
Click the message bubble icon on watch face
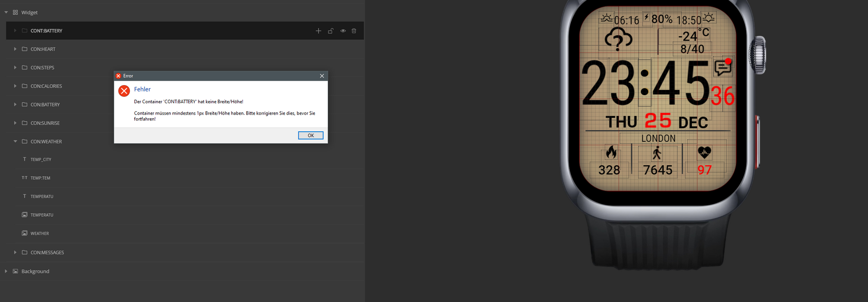[722, 67]
